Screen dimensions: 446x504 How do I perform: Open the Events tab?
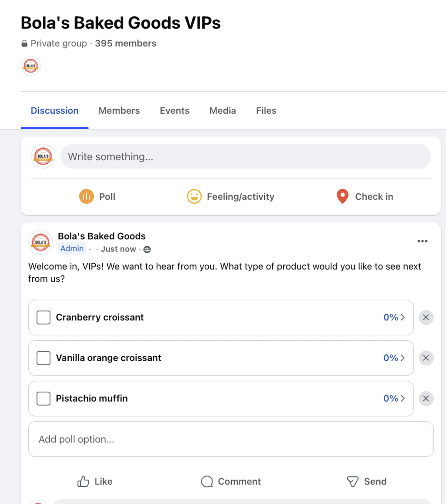[x=174, y=111]
